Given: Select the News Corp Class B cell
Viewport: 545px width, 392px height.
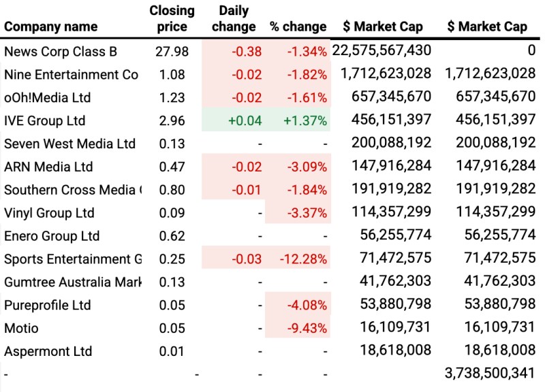Looking at the screenshot, I should pos(61,52).
